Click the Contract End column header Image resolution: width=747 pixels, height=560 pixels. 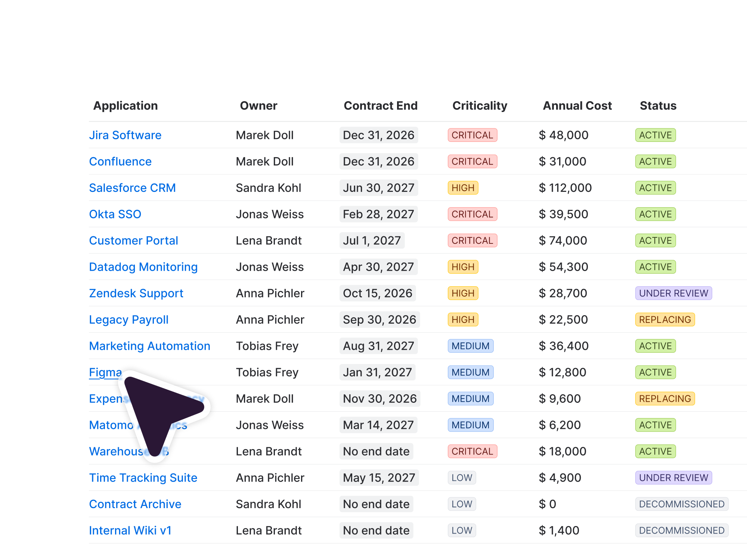click(x=381, y=106)
